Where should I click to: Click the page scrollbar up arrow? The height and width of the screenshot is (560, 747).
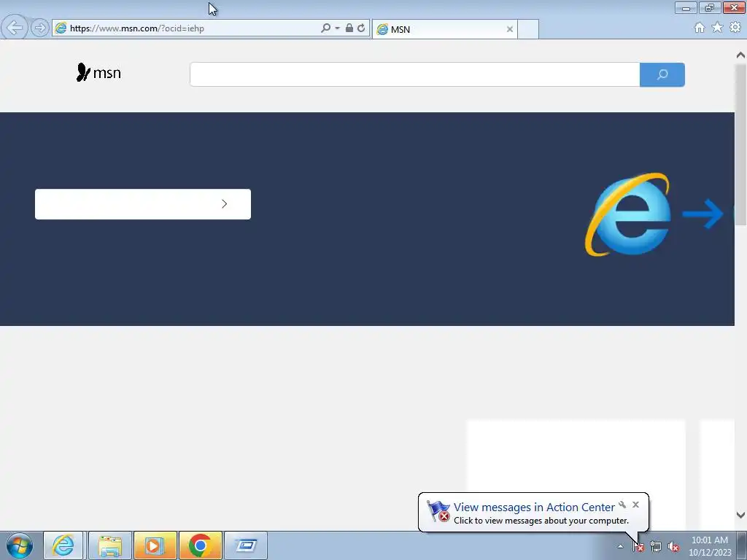740,55
